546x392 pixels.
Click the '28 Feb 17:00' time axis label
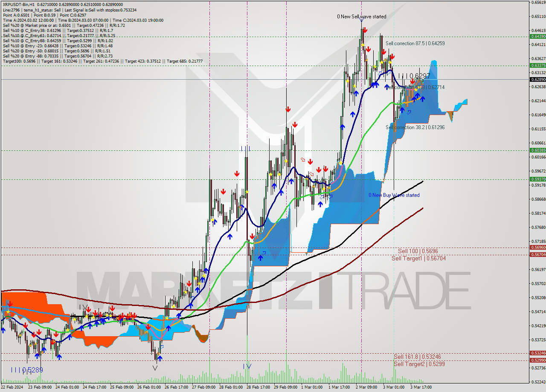click(x=258, y=388)
